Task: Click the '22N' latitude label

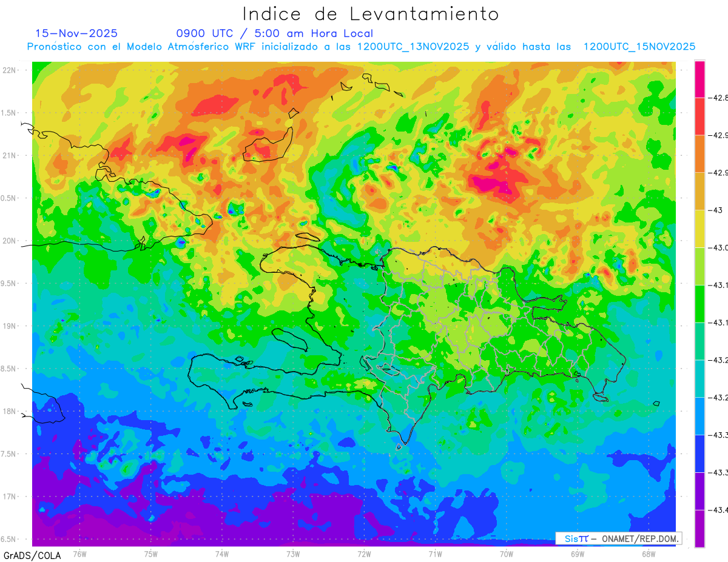Action: tap(10, 70)
